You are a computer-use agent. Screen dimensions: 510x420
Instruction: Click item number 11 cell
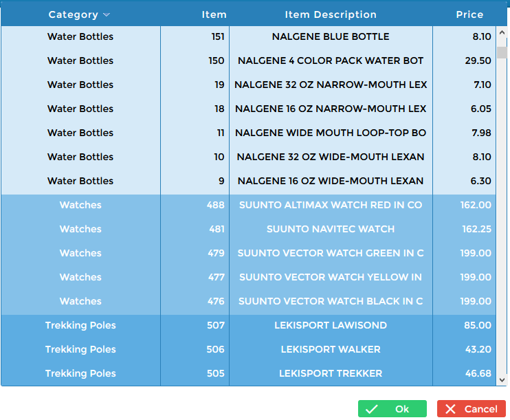point(195,133)
